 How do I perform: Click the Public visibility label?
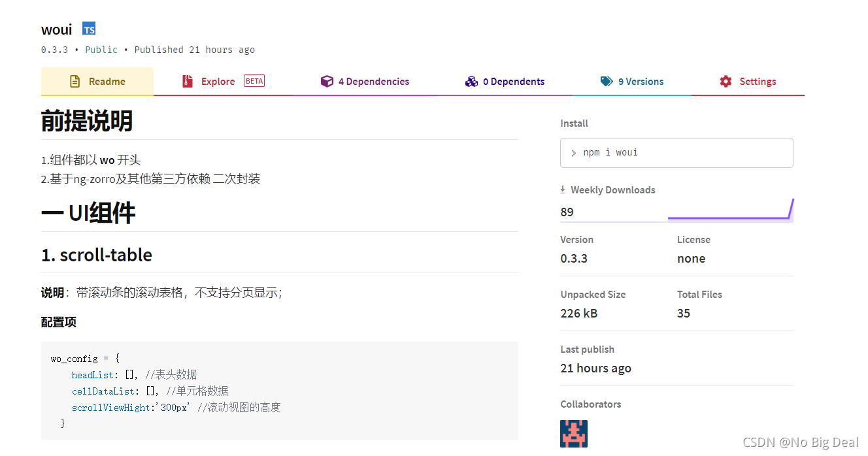point(101,50)
